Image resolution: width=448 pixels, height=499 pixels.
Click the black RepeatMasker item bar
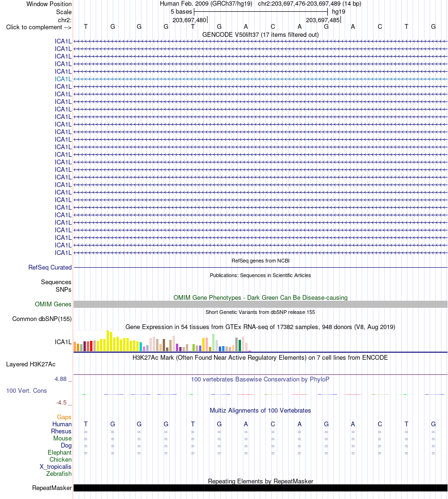260,488
